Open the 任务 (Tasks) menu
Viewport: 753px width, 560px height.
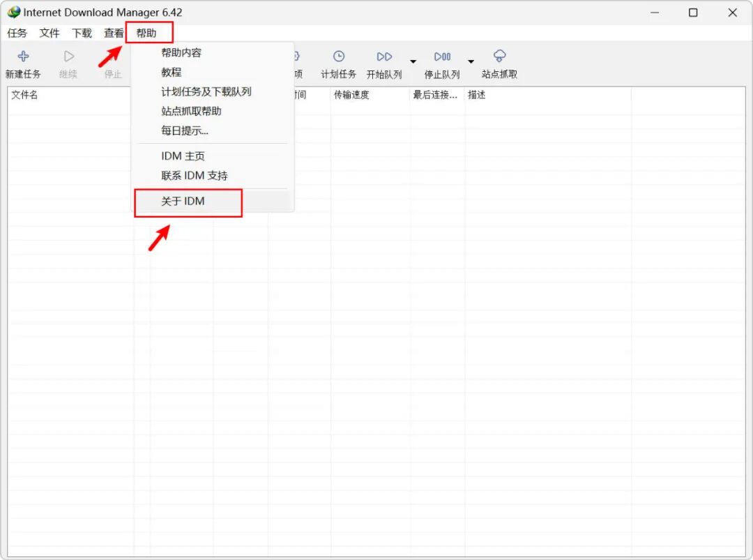(17, 33)
